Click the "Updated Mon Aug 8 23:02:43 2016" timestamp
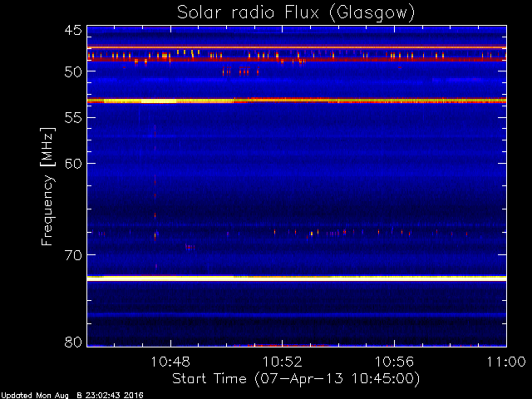Image resolution: width=532 pixels, height=399 pixels. pyautogui.click(x=72, y=396)
